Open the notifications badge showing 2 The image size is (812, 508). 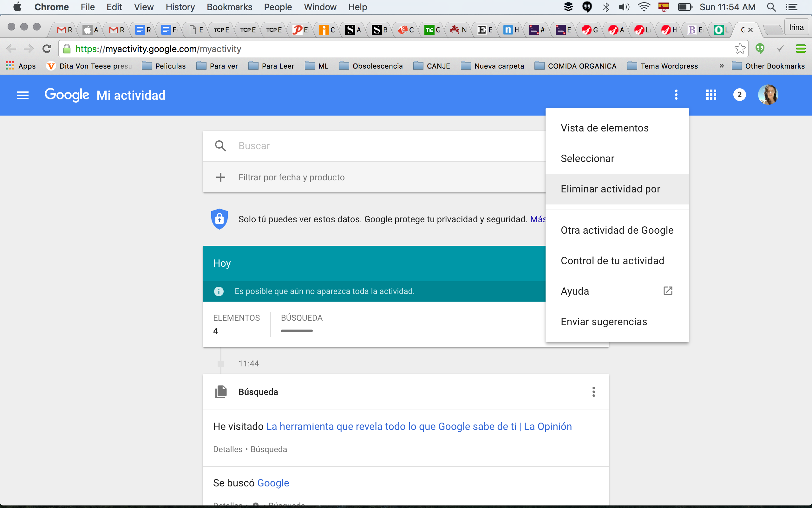pos(740,95)
